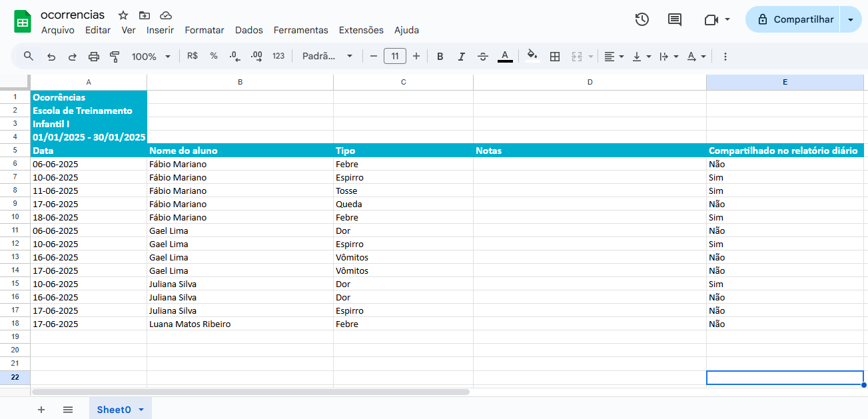The width and height of the screenshot is (868, 419).
Task: Select column E header
Action: click(x=785, y=82)
